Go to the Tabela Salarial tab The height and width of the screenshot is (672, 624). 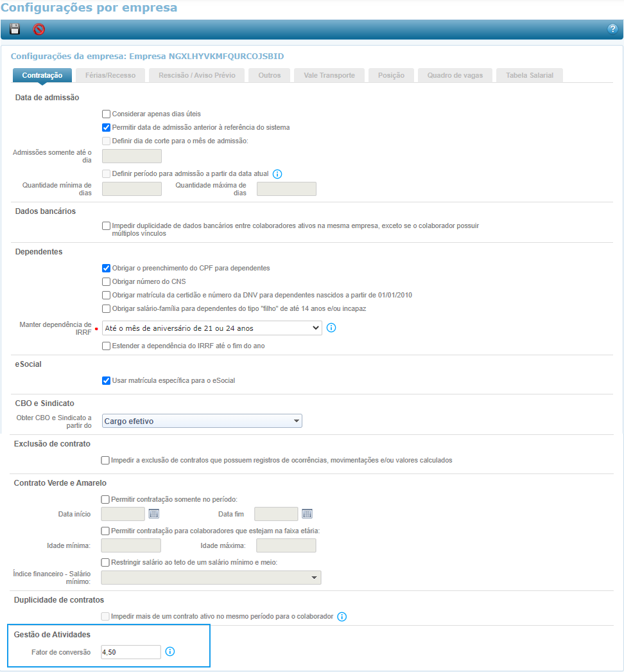[x=529, y=75]
